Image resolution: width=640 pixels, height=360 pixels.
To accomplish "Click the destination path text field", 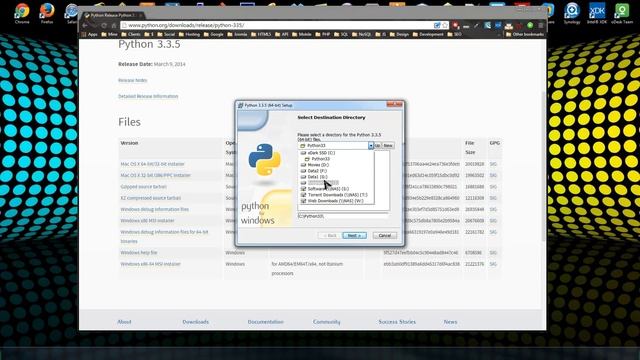I will pos(343,216).
